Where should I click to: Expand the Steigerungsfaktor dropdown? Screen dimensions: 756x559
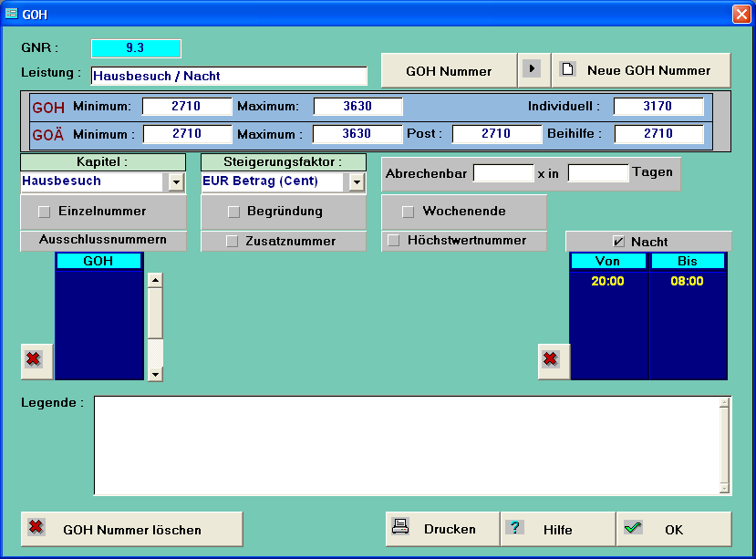pos(356,182)
